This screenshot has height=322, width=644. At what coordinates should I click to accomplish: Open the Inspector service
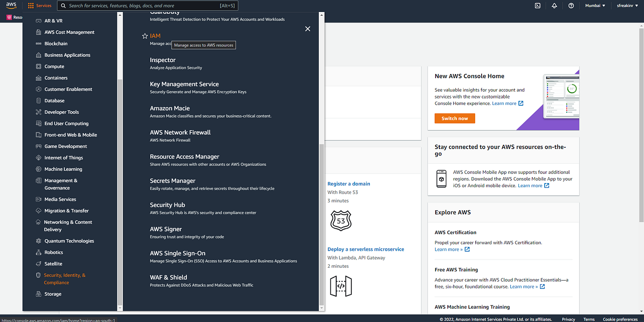163,60
